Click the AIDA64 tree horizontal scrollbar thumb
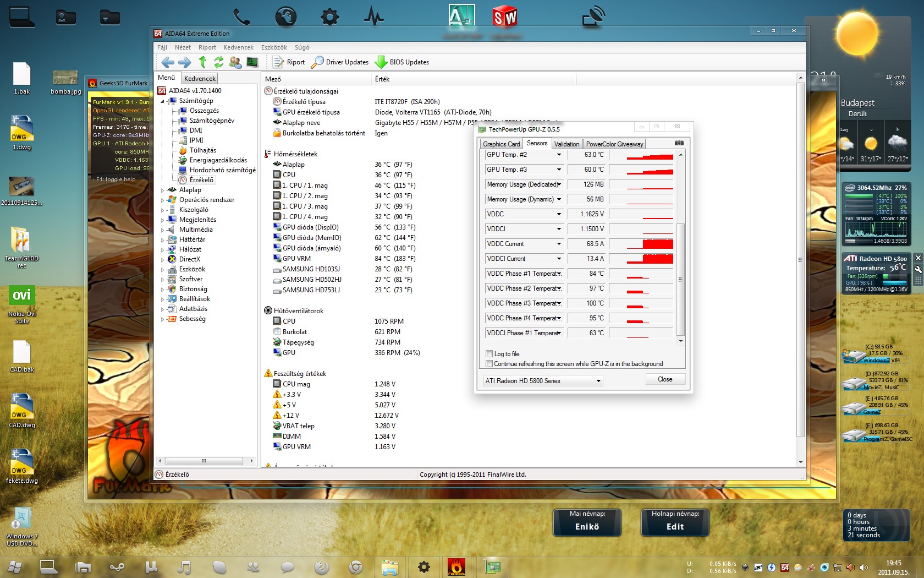 pos(204,461)
